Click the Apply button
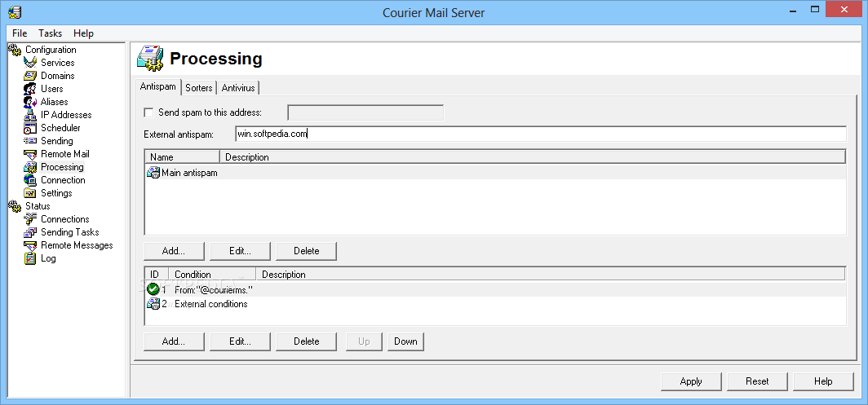 (691, 381)
